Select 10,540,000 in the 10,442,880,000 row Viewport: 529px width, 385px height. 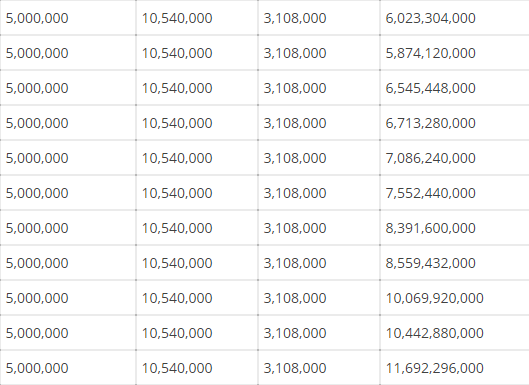coord(197,333)
